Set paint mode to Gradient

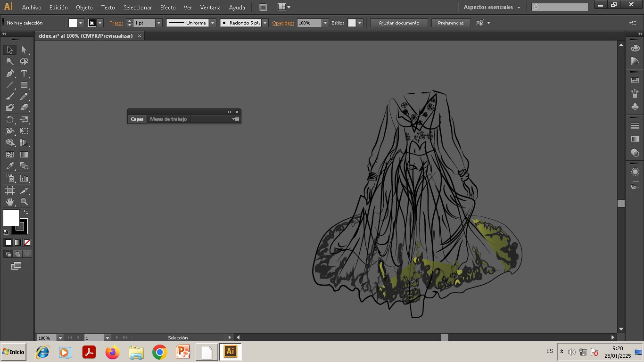[x=17, y=242]
